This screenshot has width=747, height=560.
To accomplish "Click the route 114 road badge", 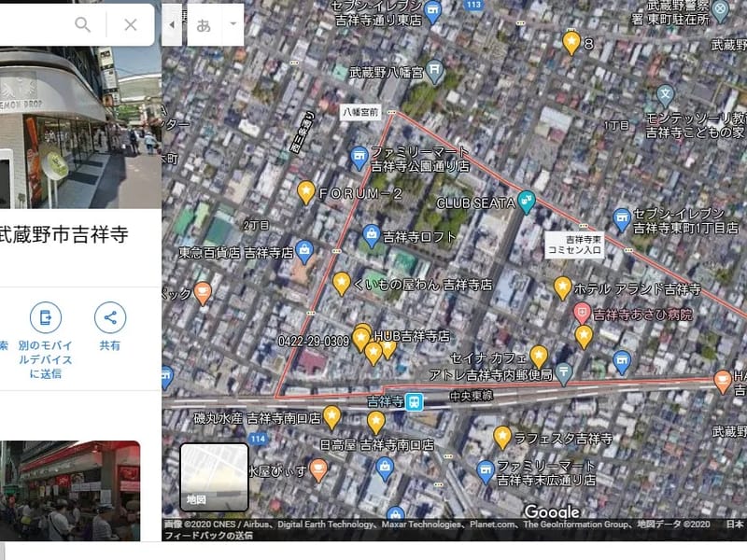I will (x=258, y=439).
